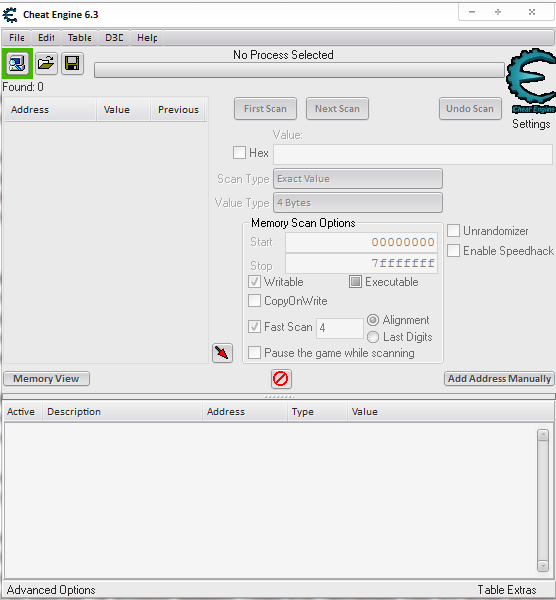Click Add Address Manually
Image resolution: width=556 pixels, height=600 pixels.
499,379
